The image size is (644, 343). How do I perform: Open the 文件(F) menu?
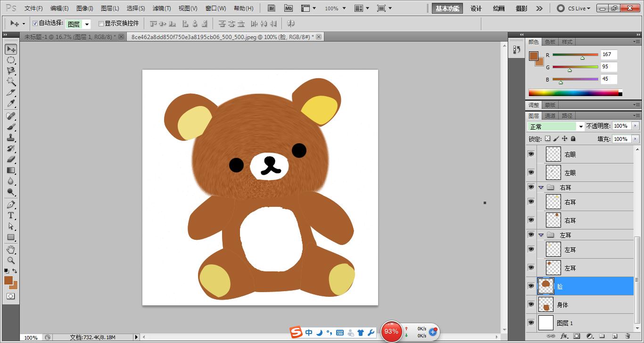click(x=33, y=8)
